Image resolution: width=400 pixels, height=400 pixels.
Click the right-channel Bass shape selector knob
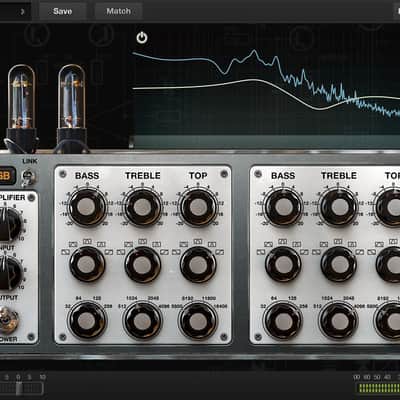(283, 264)
